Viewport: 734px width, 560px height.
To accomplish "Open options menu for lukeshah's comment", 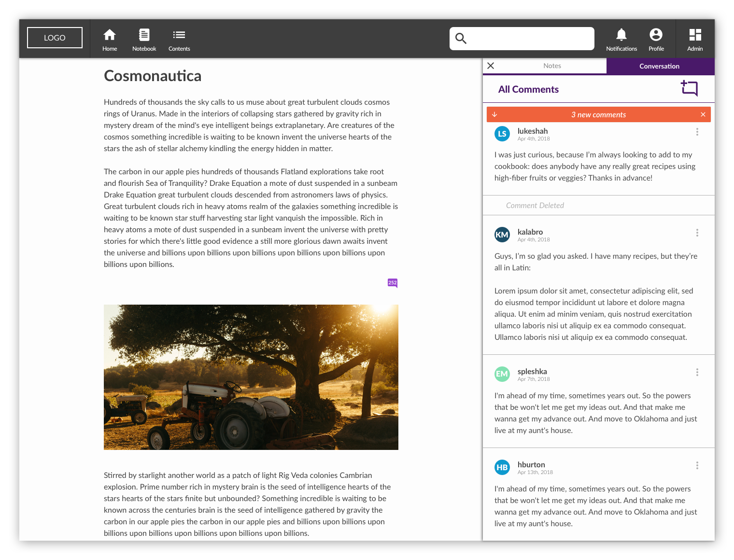I will (x=697, y=132).
